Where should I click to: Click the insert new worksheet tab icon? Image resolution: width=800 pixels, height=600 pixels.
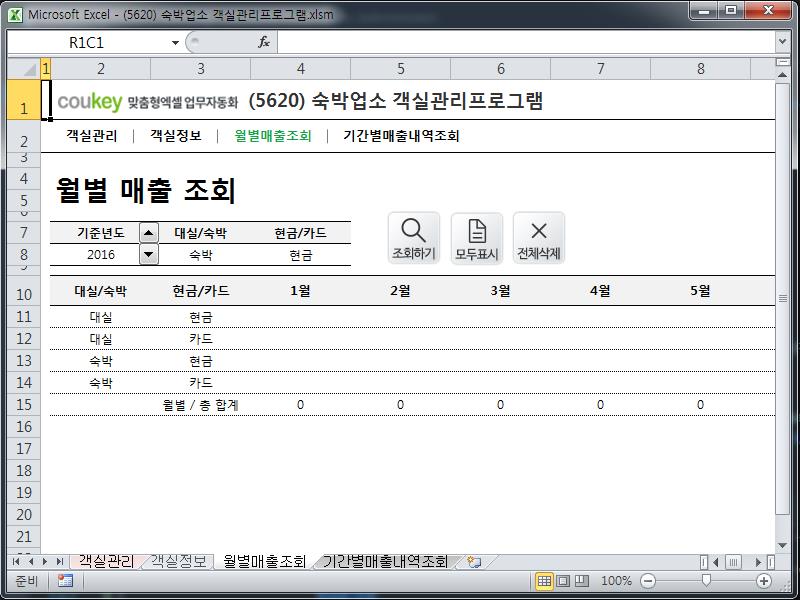(474, 562)
